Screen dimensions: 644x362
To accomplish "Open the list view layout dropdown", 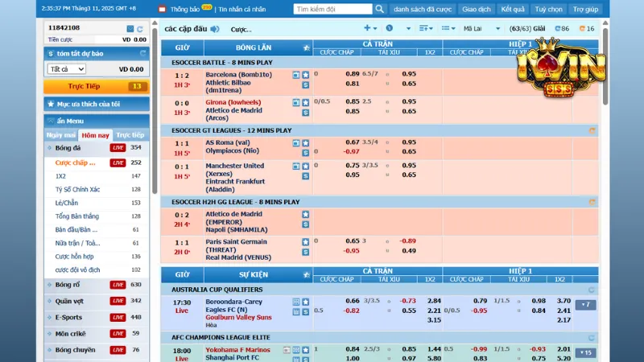I will pyautogui.click(x=448, y=28).
